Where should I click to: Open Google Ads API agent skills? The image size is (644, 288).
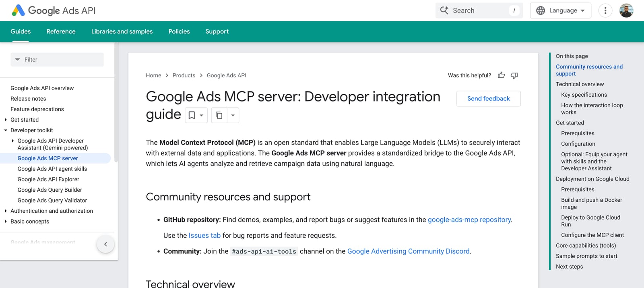click(52, 169)
